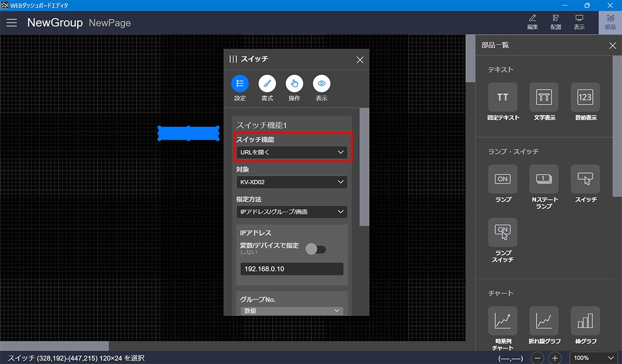Switch to the 表示 tab in switch dialog

coord(321,84)
